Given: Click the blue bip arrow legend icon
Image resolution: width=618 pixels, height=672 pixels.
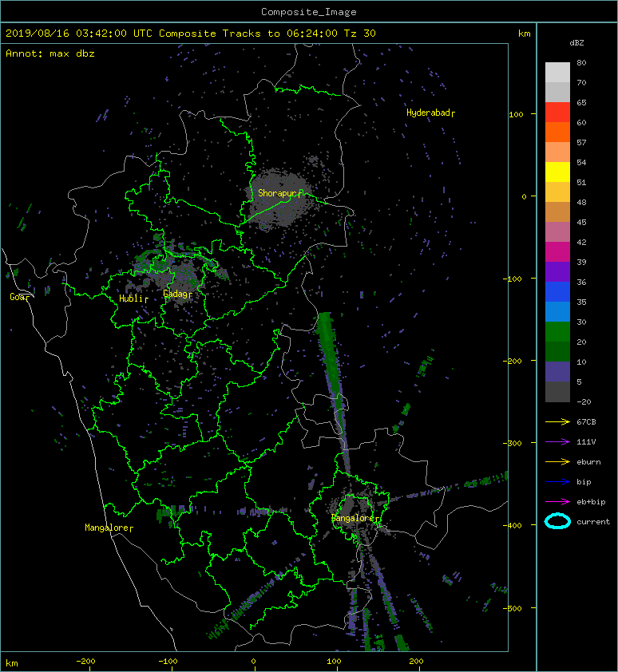Looking at the screenshot, I should tap(557, 482).
